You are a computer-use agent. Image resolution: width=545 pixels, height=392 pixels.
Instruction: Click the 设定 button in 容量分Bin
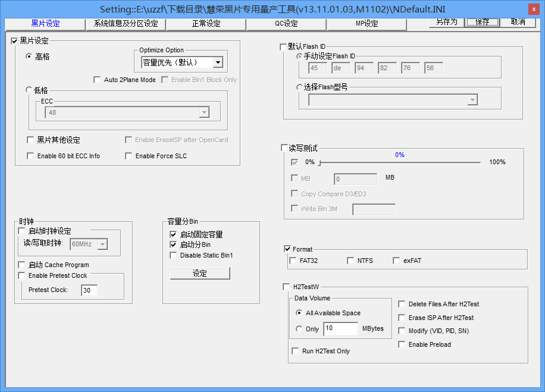[200, 273]
